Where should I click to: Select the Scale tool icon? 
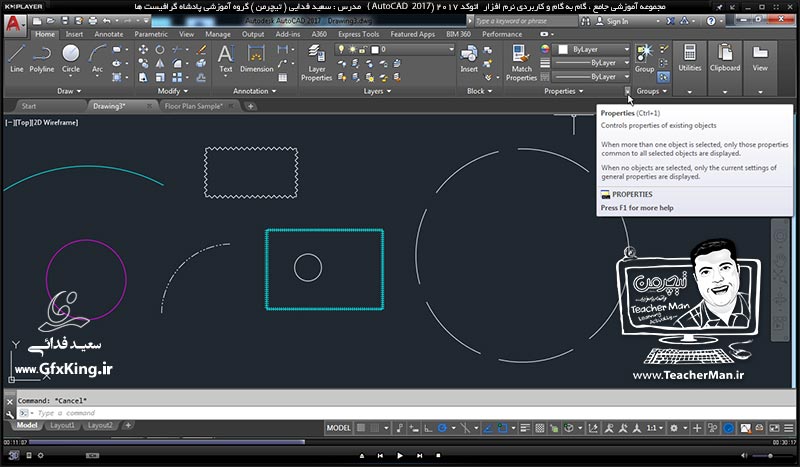click(x=160, y=77)
